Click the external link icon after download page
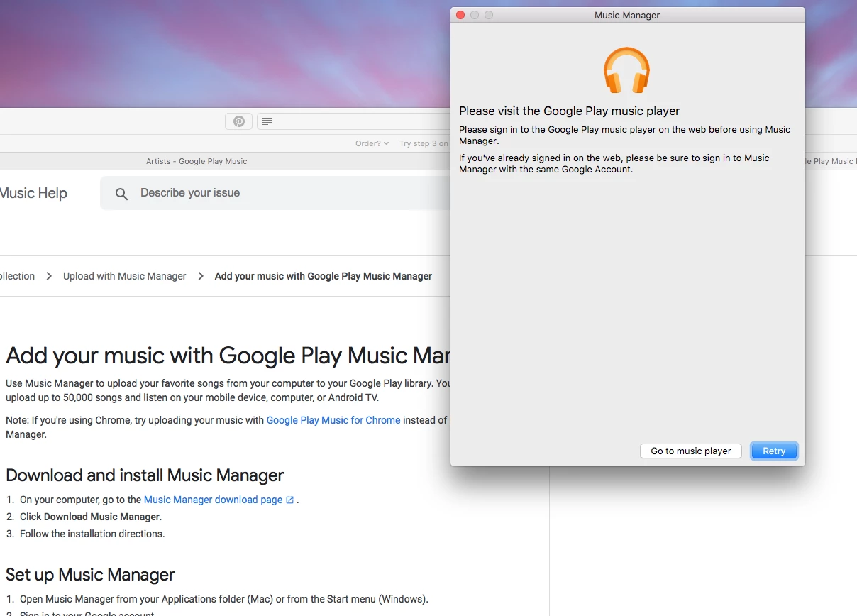The height and width of the screenshot is (616, 857). (289, 500)
